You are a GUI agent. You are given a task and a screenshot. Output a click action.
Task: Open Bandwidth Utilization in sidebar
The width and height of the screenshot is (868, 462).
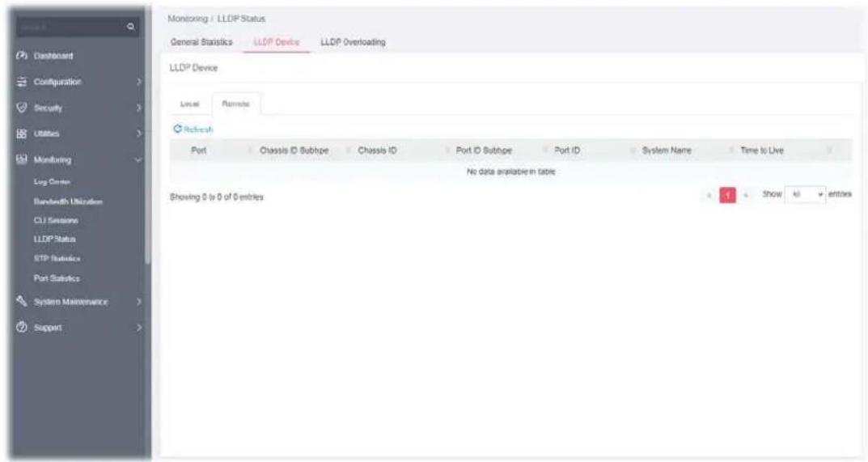pos(68,201)
